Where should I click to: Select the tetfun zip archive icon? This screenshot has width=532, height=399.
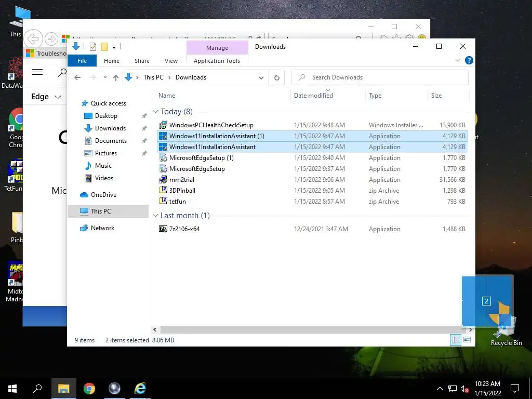coord(163,201)
